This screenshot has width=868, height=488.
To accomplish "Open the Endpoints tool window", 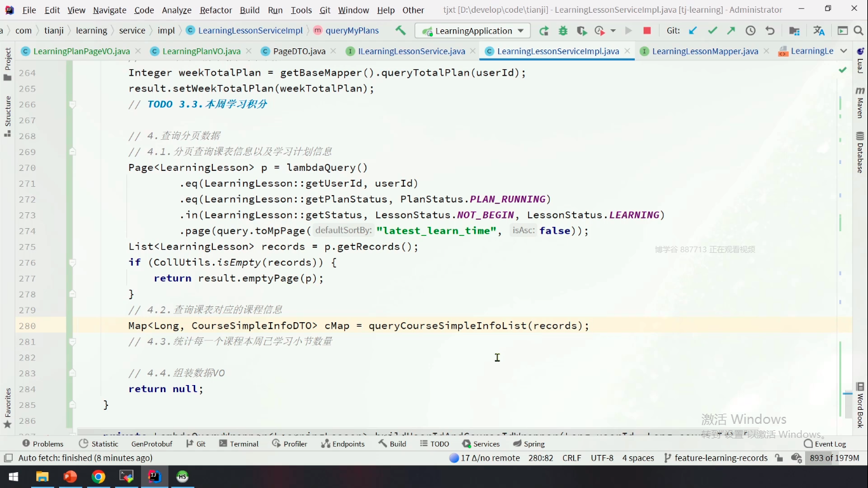I will pyautogui.click(x=342, y=444).
